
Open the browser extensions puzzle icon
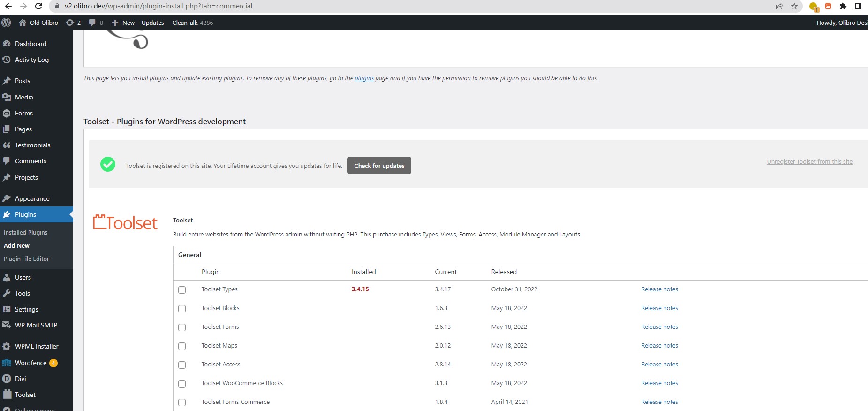(843, 6)
